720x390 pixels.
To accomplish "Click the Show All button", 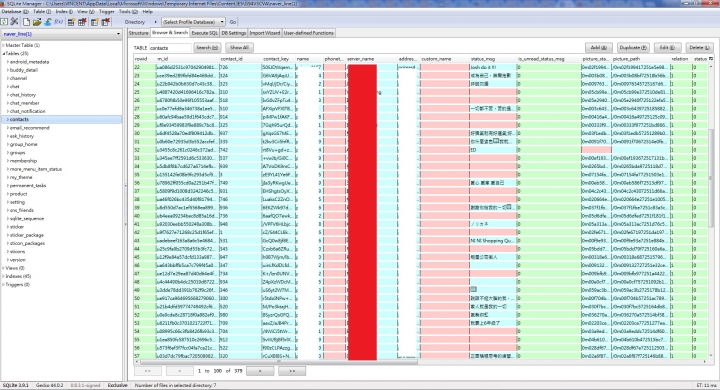I will coord(239,47).
